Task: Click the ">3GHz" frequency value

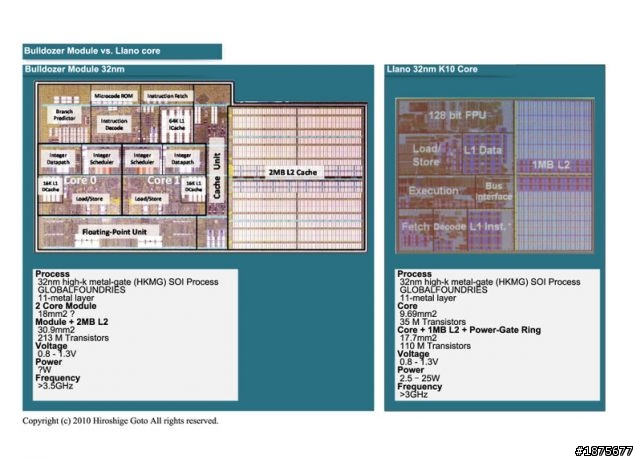Action: click(x=413, y=395)
